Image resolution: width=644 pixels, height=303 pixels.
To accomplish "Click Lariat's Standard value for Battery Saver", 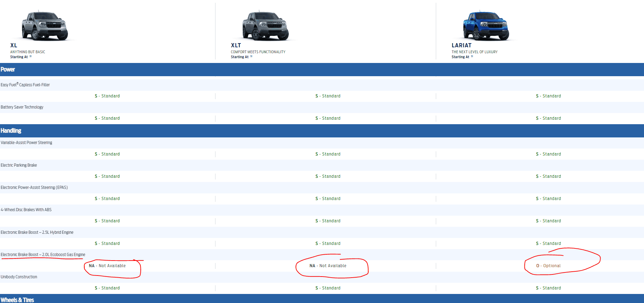I will point(548,118).
